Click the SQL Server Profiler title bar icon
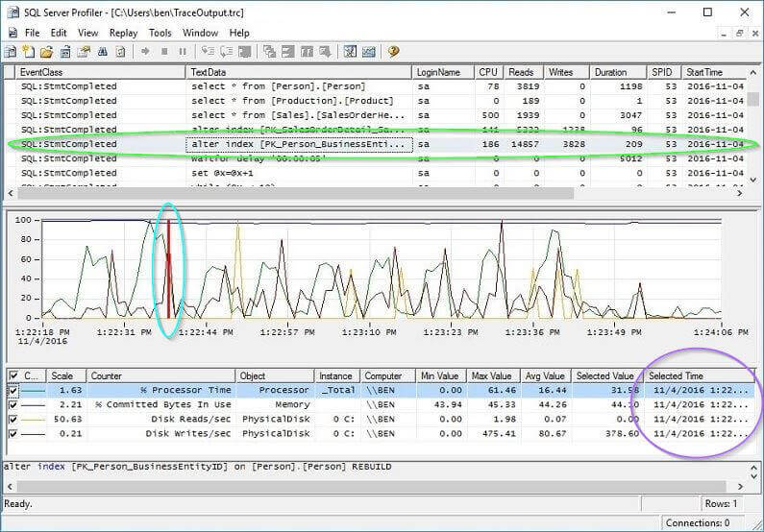764x532 pixels. tap(13, 12)
